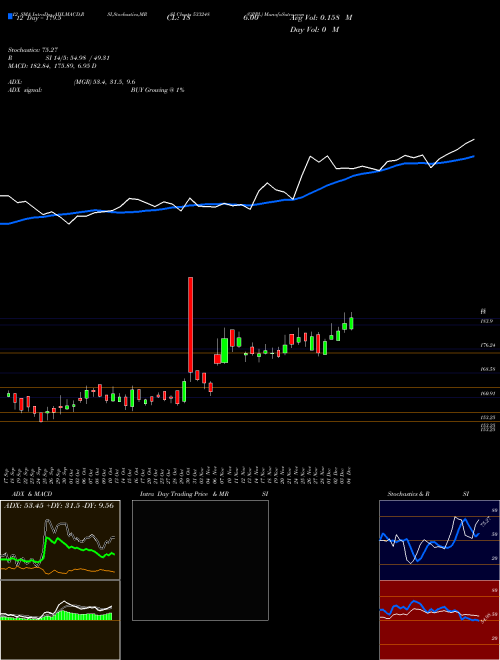The image size is (500, 660).
Task: Click the ADX '(MGR) 53.4, 31.5, 9.6' values
Action: click(x=104, y=82)
